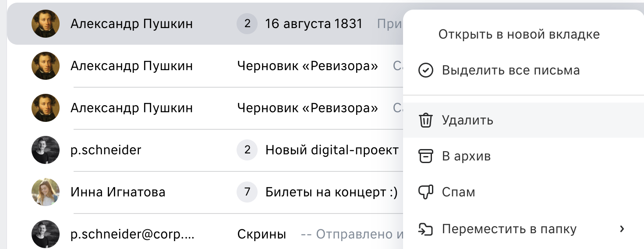Click Инна Игнатова's avatar
644x249 pixels.
(46, 192)
